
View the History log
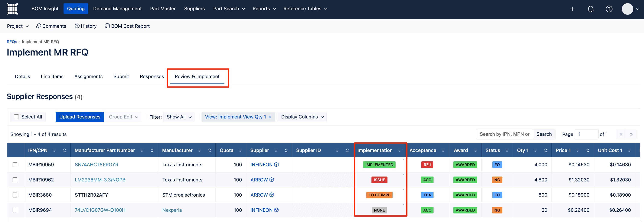(86, 26)
